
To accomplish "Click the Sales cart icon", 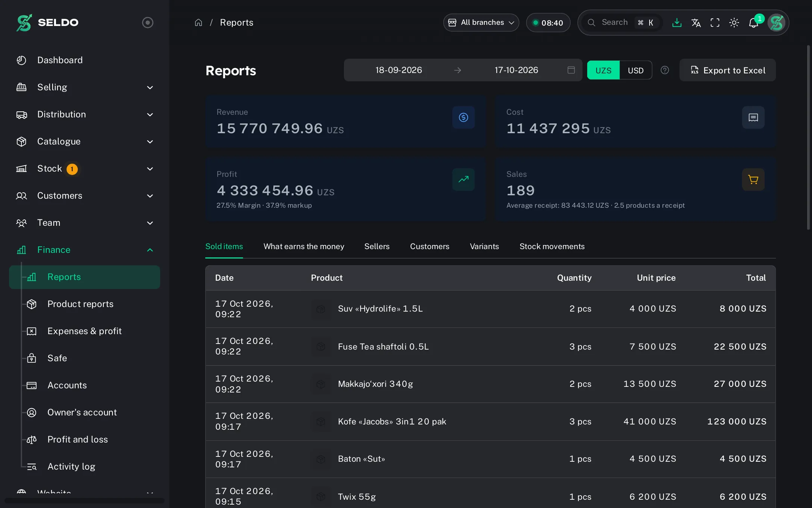I will click(753, 179).
